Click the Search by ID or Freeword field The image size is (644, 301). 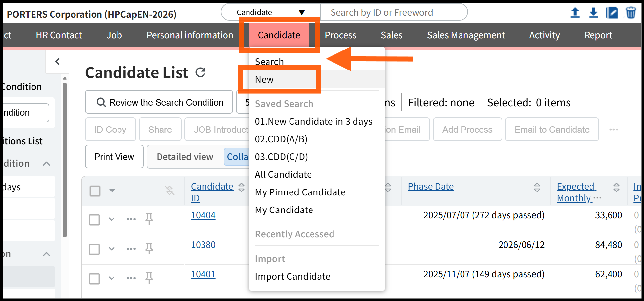pyautogui.click(x=393, y=12)
